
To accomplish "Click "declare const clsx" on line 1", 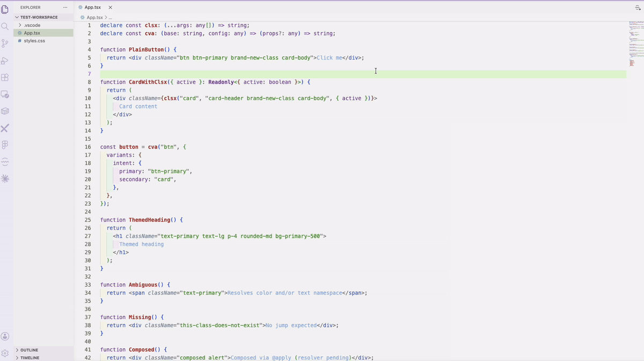I will (129, 25).
